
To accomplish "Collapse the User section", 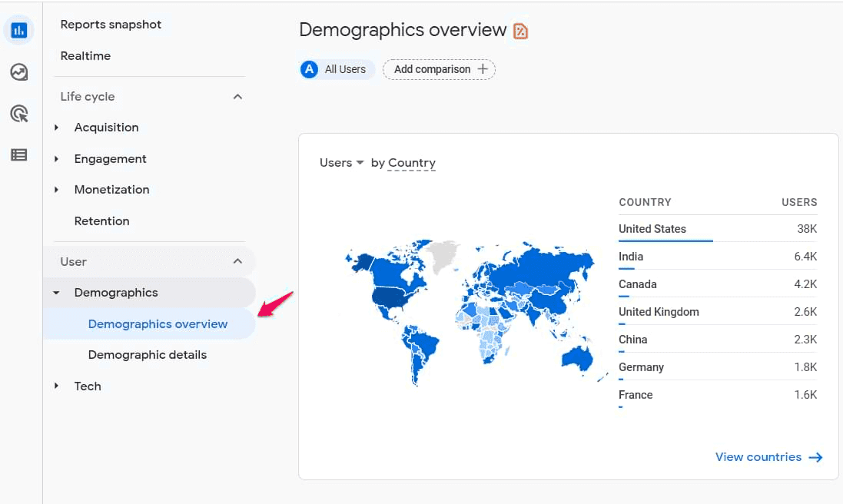I will pos(238,261).
